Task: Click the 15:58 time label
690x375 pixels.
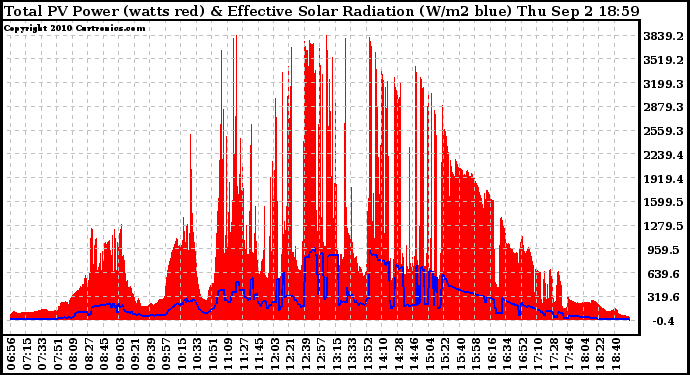Action: (x=477, y=354)
